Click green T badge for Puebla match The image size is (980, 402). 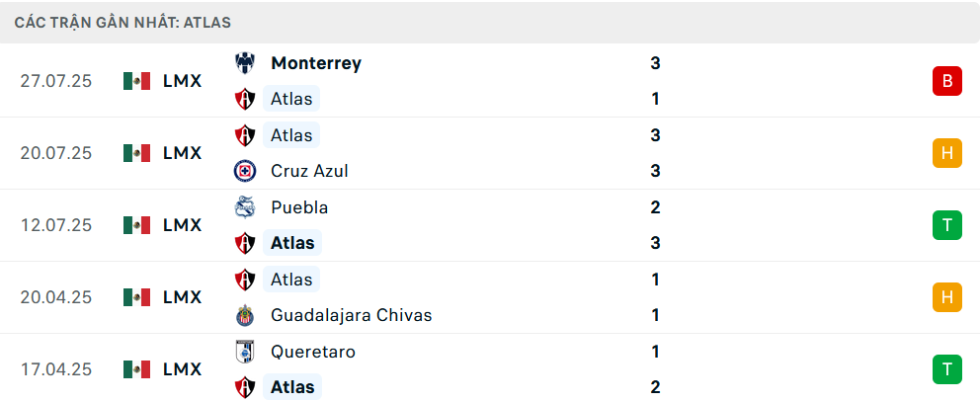(947, 225)
